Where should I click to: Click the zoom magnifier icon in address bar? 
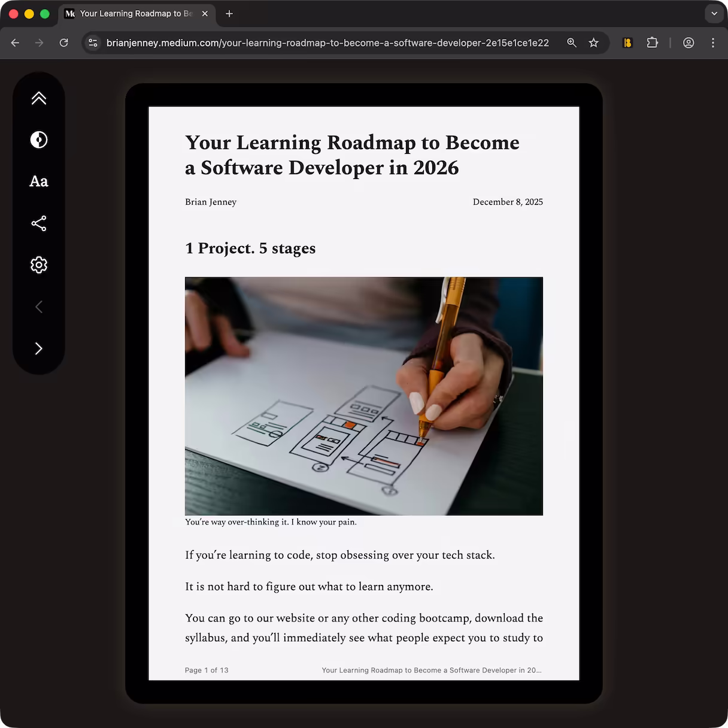572,43
